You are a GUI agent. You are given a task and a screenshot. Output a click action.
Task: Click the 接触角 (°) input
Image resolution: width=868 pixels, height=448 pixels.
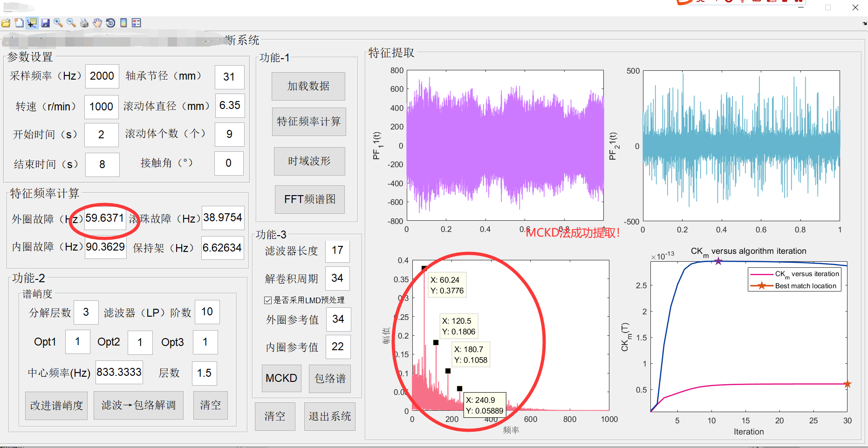(229, 163)
